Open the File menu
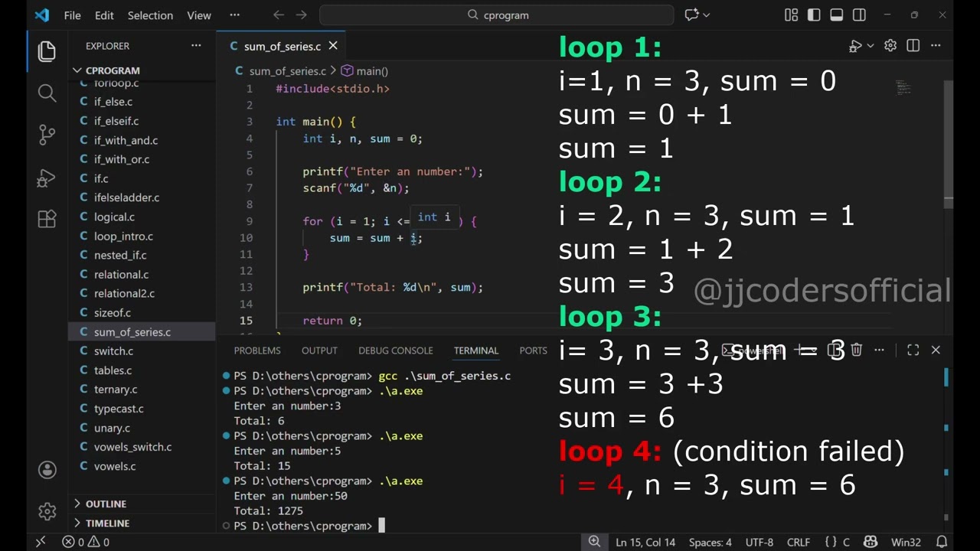The width and height of the screenshot is (980, 551). (73, 15)
